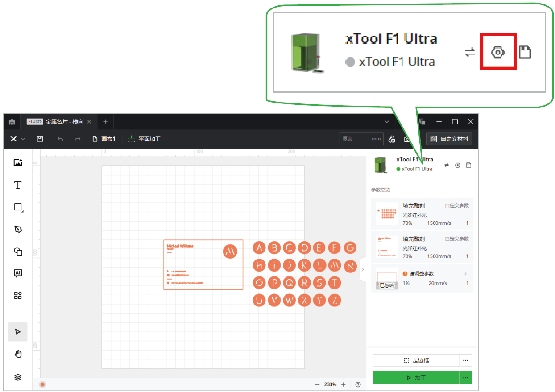
Task: Click the green-dot xTool F1 Ultra connection status
Action: [414, 169]
